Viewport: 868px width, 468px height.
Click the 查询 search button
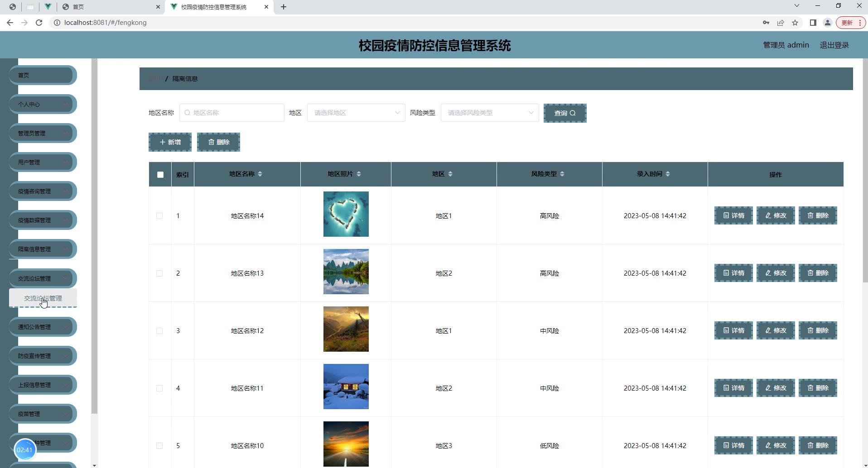[x=565, y=113]
